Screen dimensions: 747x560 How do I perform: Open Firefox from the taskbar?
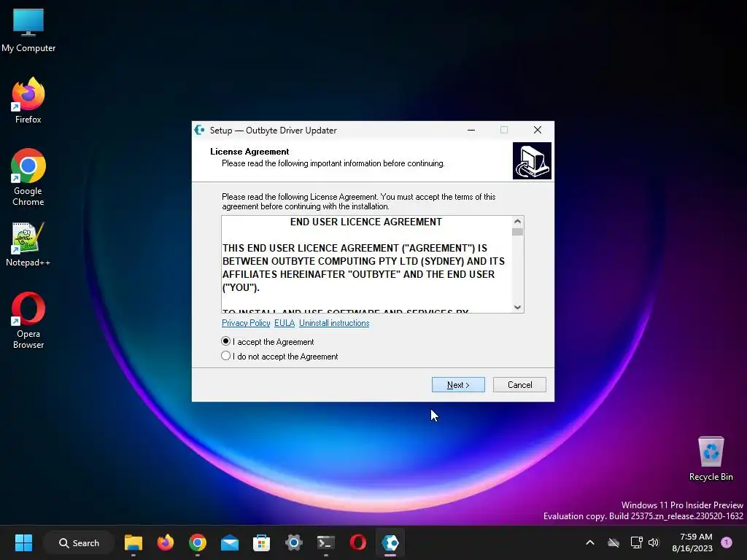coord(166,542)
